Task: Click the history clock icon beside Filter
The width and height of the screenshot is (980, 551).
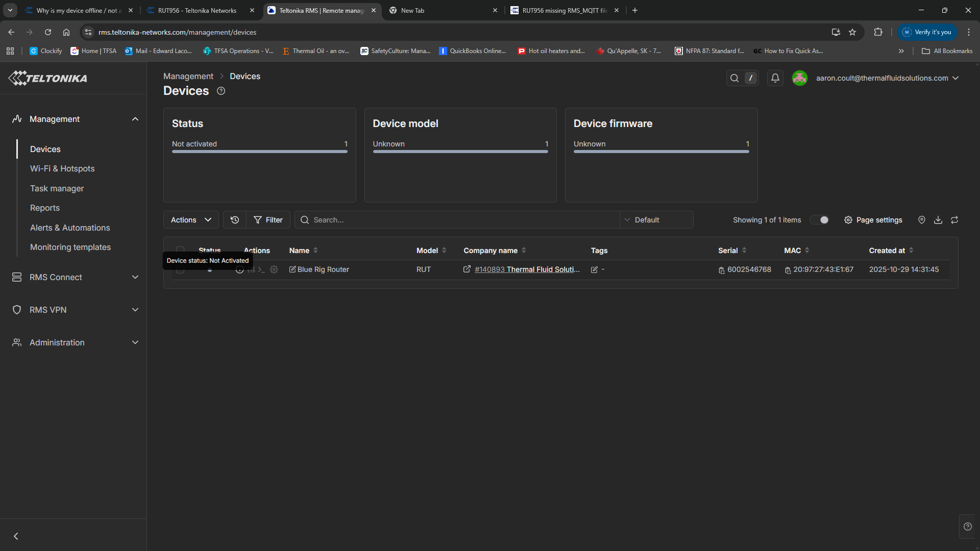Action: [235, 220]
